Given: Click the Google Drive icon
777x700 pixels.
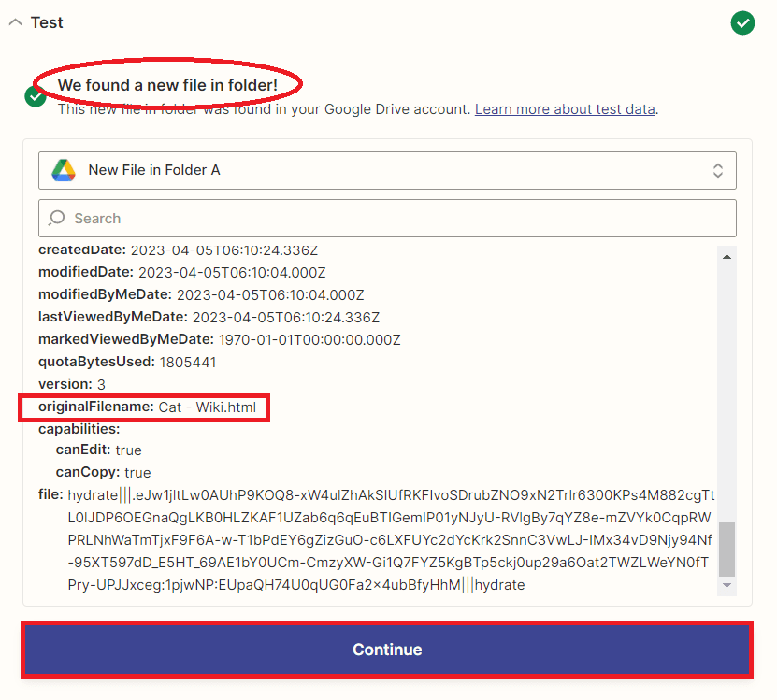Looking at the screenshot, I should pyautogui.click(x=64, y=170).
